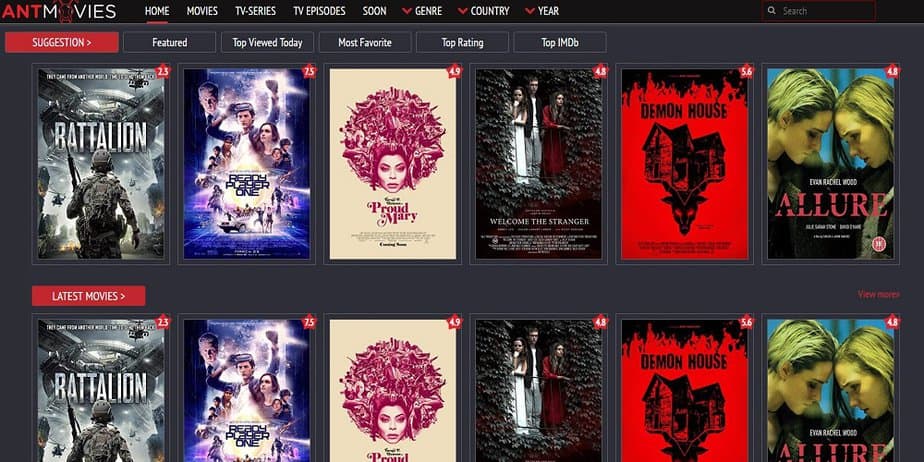The width and height of the screenshot is (924, 462).
Task: Open Allure poster in Suggestion row
Action: (x=831, y=164)
